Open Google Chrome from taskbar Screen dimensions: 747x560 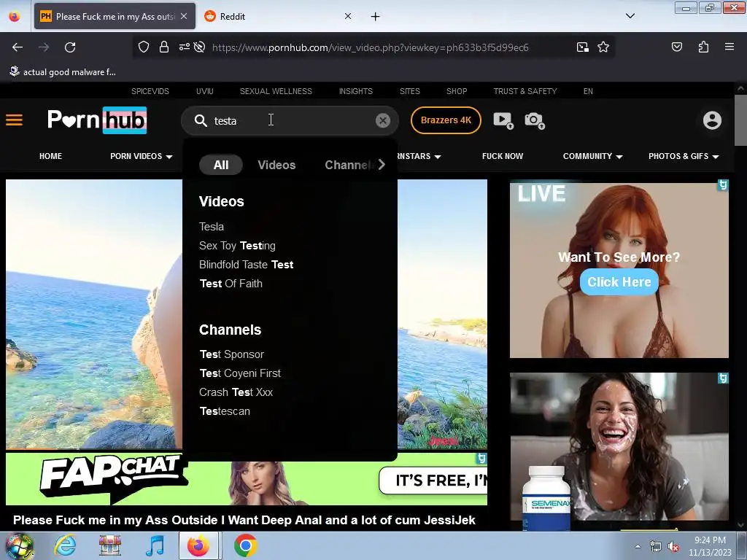[246, 545]
